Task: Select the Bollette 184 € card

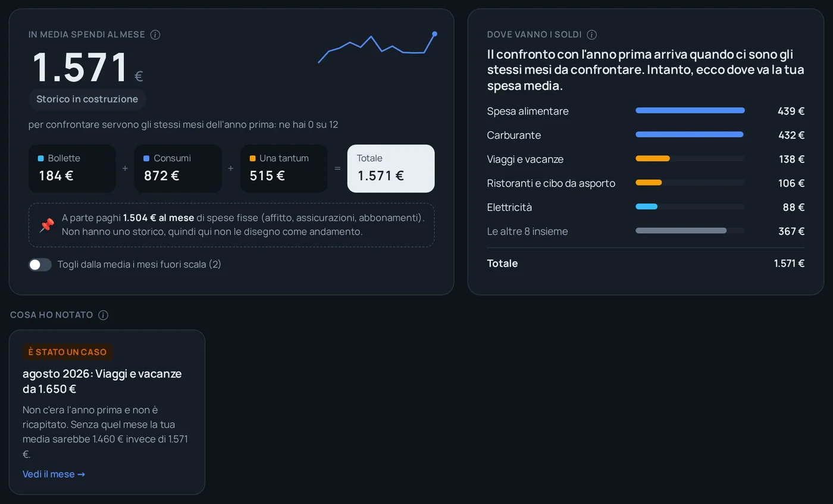Action: pyautogui.click(x=72, y=168)
